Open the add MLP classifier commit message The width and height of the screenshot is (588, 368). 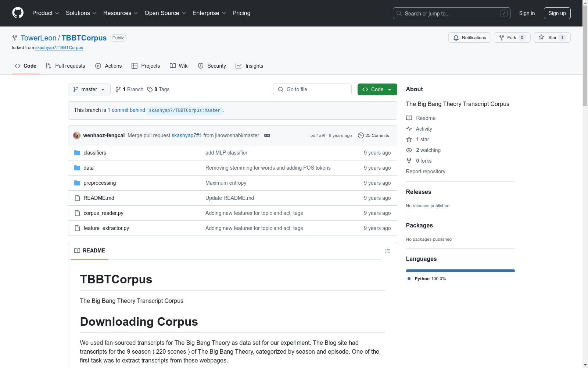(x=226, y=153)
